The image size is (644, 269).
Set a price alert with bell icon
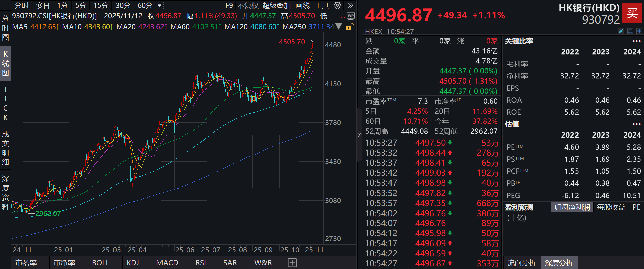pos(630,31)
